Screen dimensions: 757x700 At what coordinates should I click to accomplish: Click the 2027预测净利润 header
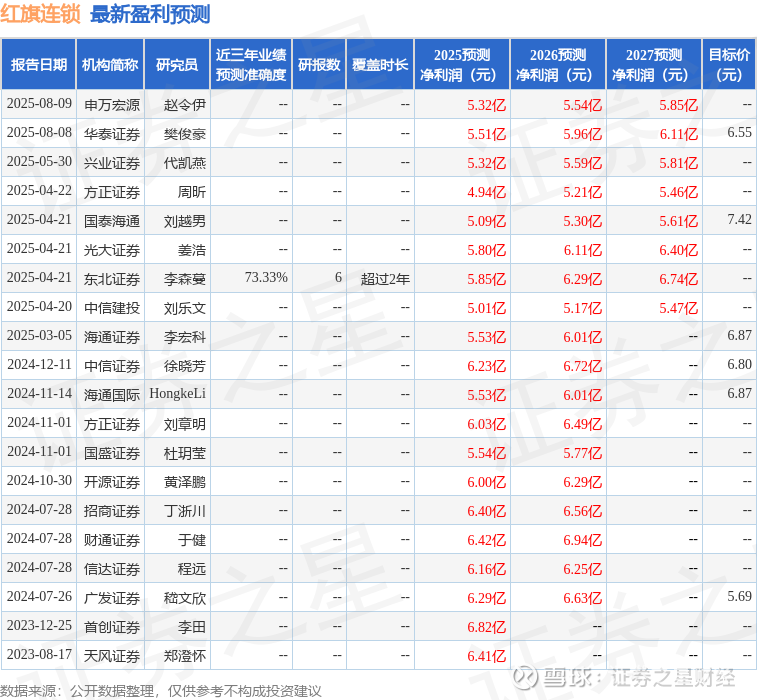pyautogui.click(x=654, y=65)
